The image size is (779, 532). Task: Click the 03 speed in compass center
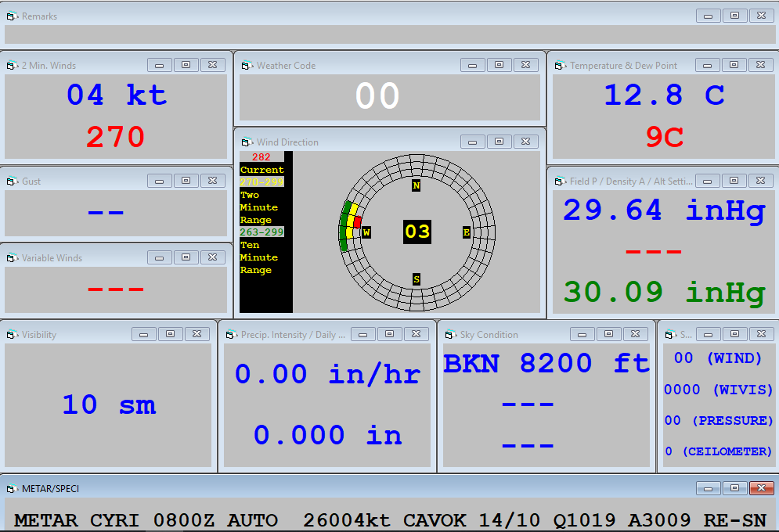417,232
